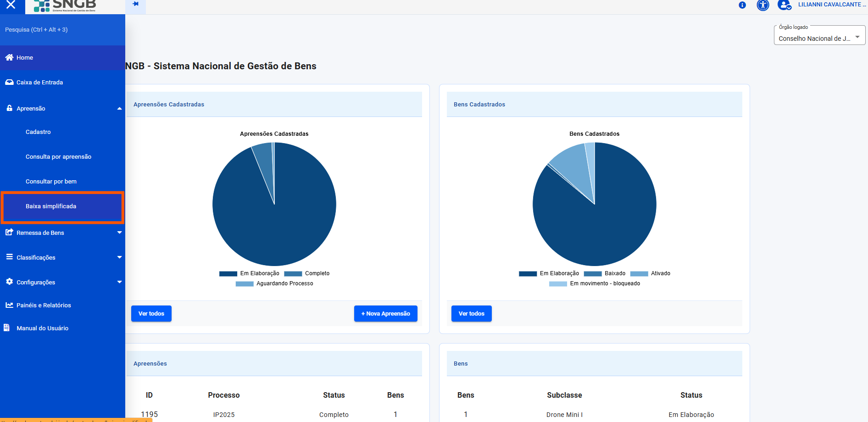Click the Home house icon

(9, 57)
